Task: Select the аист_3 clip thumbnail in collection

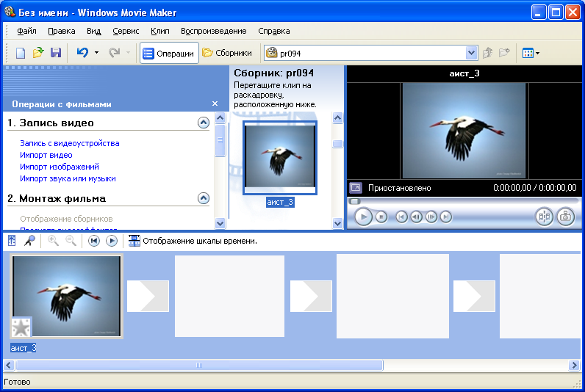Action: click(280, 158)
